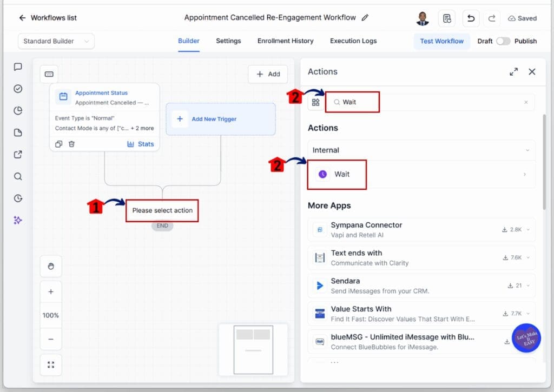Click Add New Trigger

click(221, 119)
